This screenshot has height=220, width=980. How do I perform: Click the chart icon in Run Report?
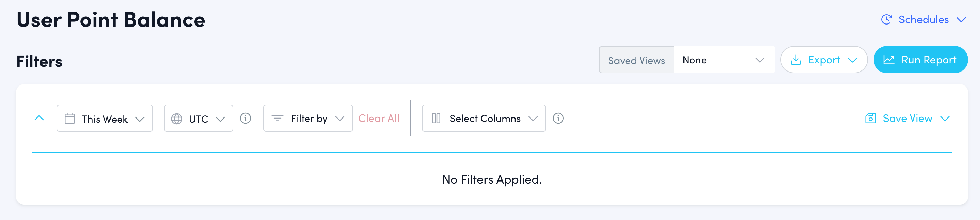(x=889, y=60)
